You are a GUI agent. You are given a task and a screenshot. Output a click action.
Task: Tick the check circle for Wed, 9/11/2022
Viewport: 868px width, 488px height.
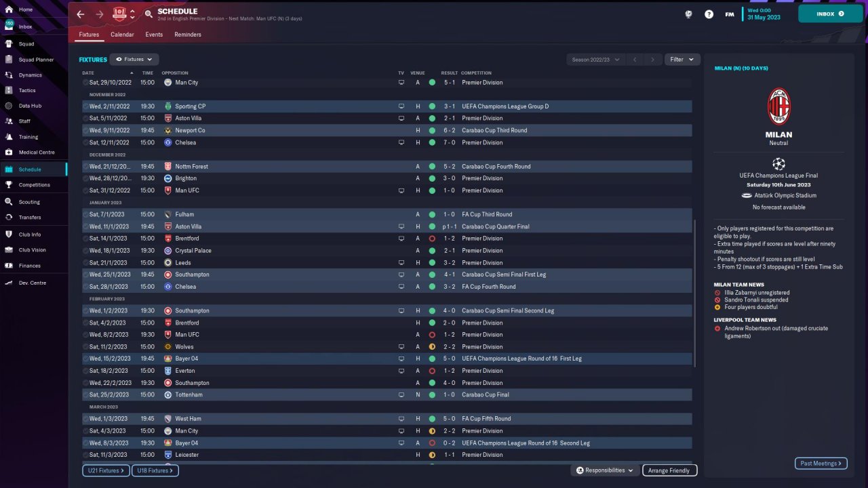coord(86,130)
